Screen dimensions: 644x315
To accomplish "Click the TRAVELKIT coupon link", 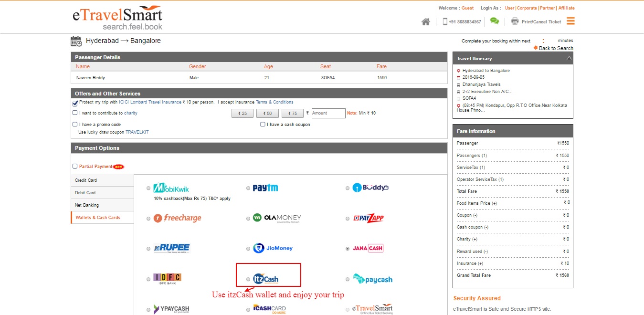I will pyautogui.click(x=137, y=132).
